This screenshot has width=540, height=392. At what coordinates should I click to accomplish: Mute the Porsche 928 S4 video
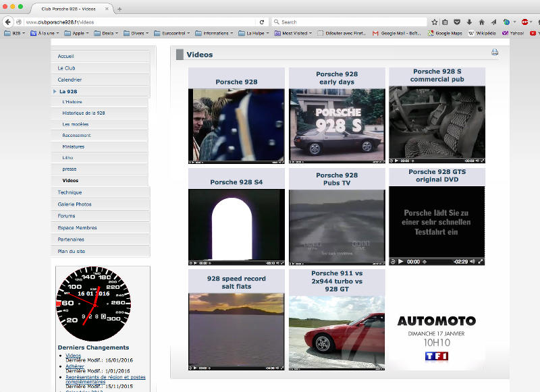(x=278, y=263)
